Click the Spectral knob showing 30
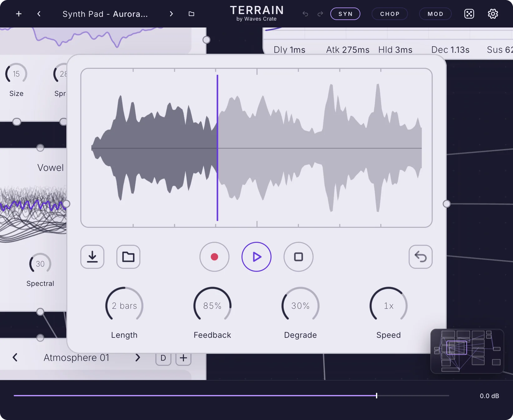 pyautogui.click(x=40, y=264)
